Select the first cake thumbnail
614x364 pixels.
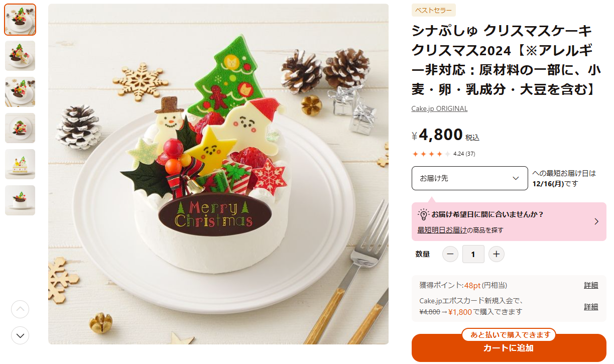pyautogui.click(x=20, y=20)
